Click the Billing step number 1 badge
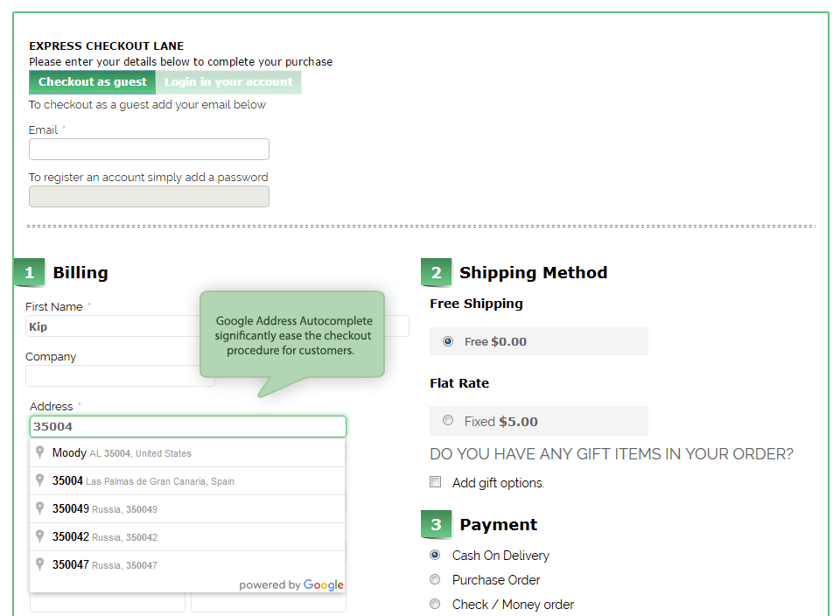This screenshot has width=840, height=616. (x=29, y=273)
